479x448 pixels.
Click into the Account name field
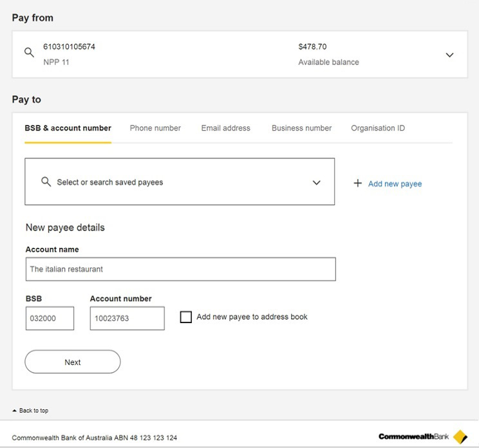click(180, 269)
